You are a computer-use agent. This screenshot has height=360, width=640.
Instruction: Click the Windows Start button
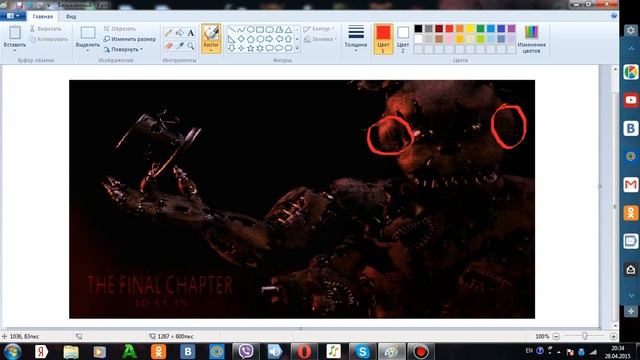(12, 351)
